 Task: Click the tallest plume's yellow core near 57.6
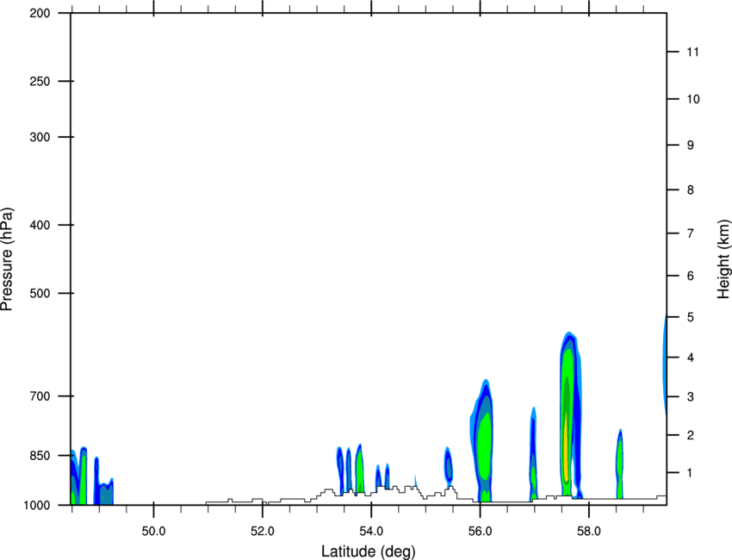click(567, 448)
